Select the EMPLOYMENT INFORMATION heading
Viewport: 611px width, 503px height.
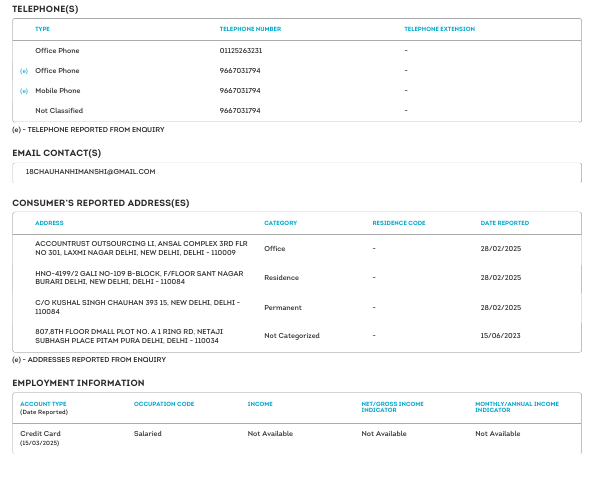[x=78, y=383]
